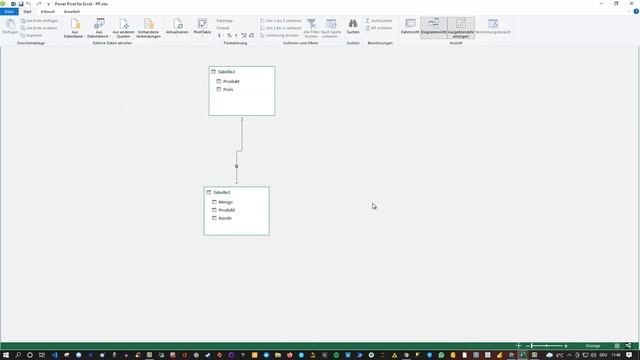Toggle Berechnungsbereich
This screenshot has height=360, width=640.
[x=493, y=26]
